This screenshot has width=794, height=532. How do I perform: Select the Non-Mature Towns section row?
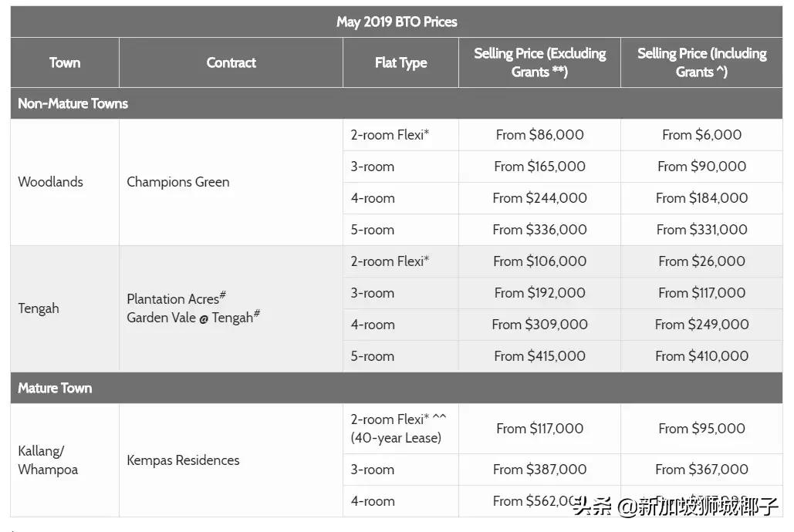tap(73, 103)
